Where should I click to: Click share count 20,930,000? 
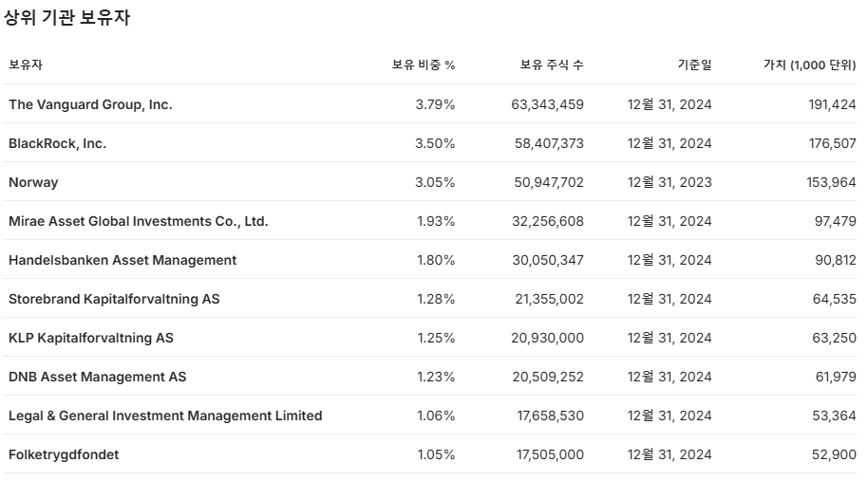click(547, 338)
